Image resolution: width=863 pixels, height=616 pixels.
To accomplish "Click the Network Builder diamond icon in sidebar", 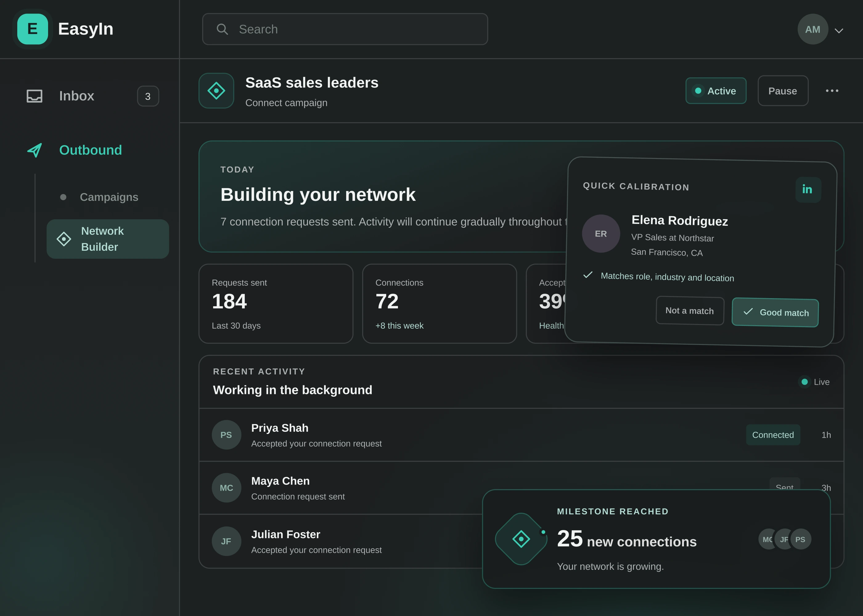I will coord(64,239).
